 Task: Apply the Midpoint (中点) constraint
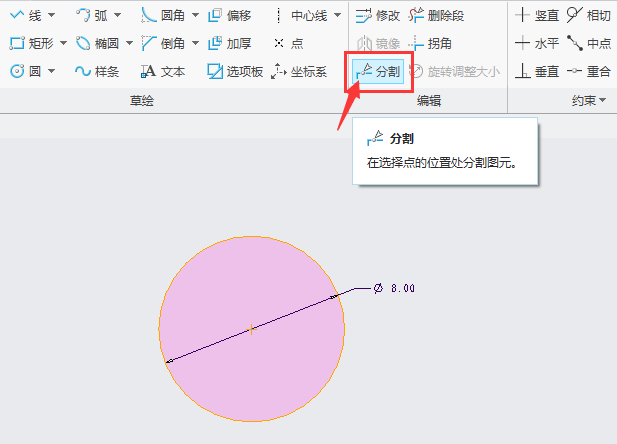point(589,43)
